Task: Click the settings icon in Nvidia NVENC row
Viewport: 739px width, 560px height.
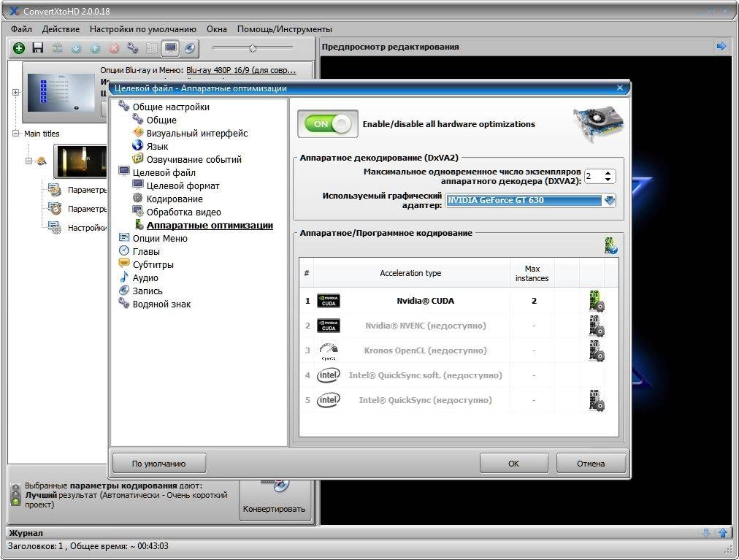Action: tap(597, 326)
